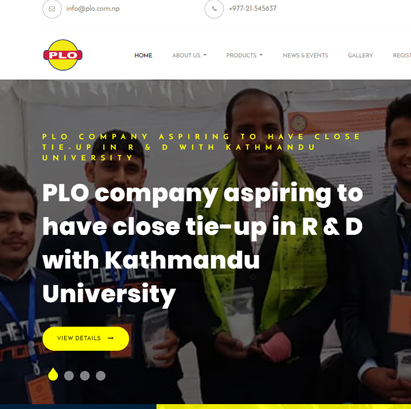This screenshot has height=409, width=411.
Task: Click the arrow inside View Details button
Action: click(x=111, y=338)
